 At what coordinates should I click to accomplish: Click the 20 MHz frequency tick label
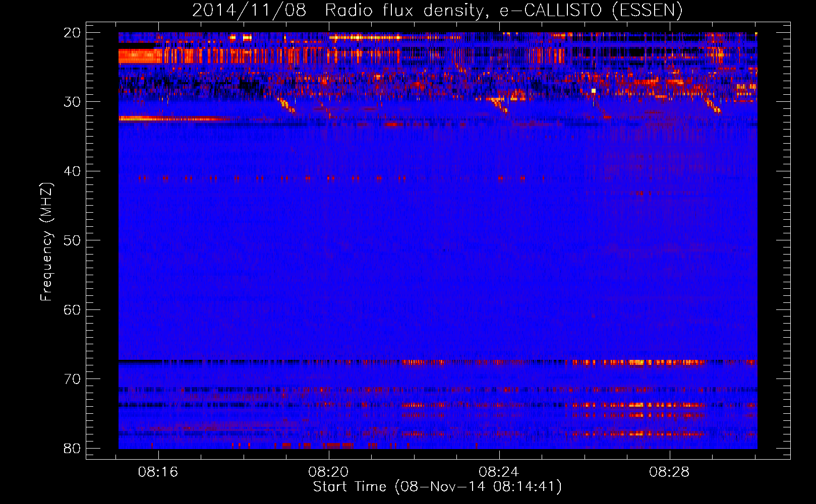[x=72, y=33]
